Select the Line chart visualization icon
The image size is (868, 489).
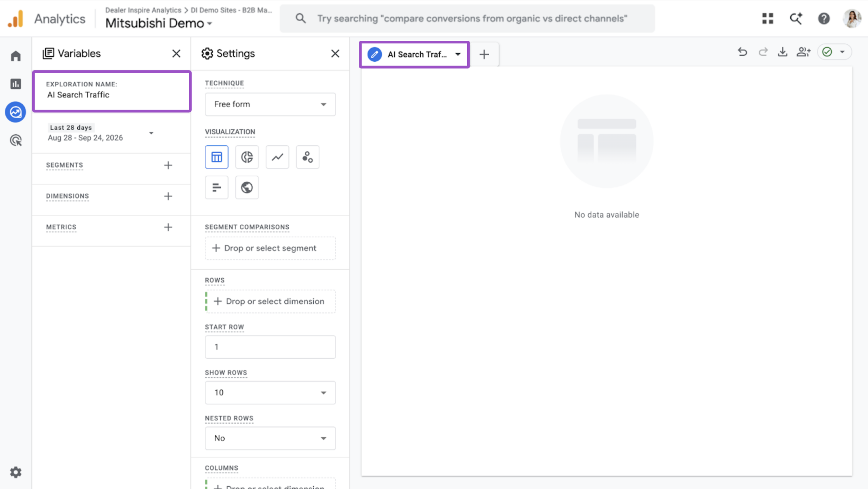[x=277, y=157]
